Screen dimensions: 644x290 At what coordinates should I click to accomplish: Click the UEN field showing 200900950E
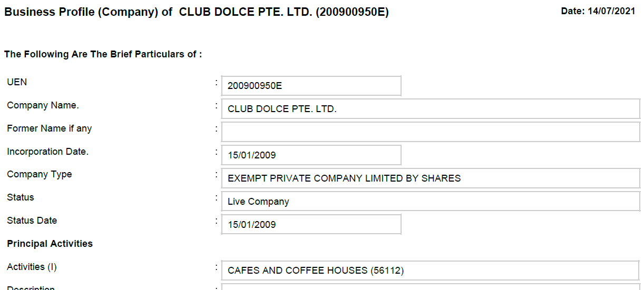(x=311, y=86)
